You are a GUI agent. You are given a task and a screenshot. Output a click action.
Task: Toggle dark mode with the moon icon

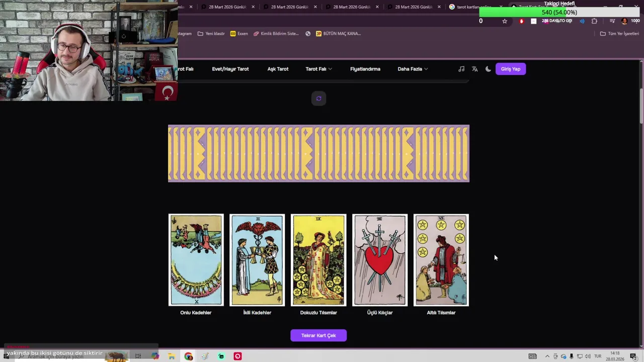[x=488, y=69]
